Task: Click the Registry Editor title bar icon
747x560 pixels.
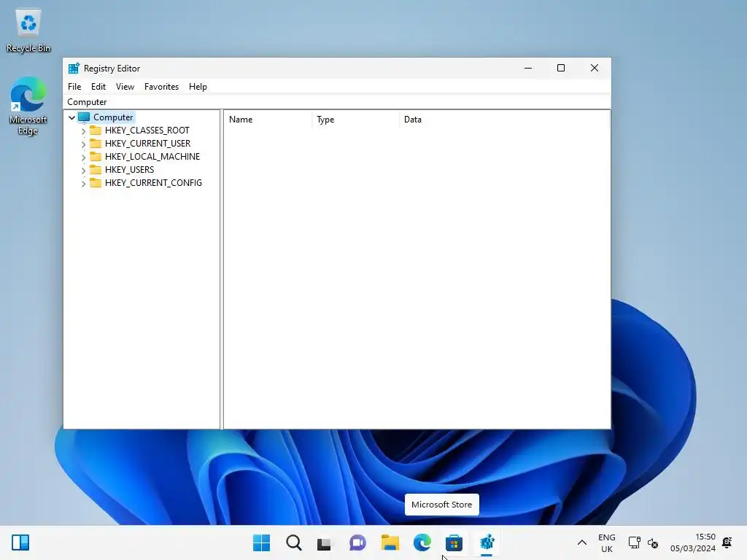Action: tap(74, 68)
